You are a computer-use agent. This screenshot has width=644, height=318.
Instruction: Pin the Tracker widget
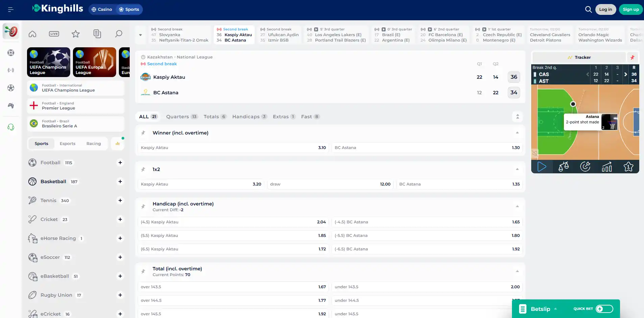pos(632,57)
